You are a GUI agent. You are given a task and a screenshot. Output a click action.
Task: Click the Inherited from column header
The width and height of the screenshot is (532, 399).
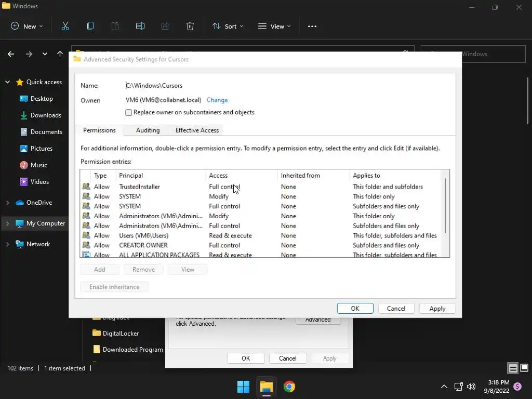tap(313, 176)
